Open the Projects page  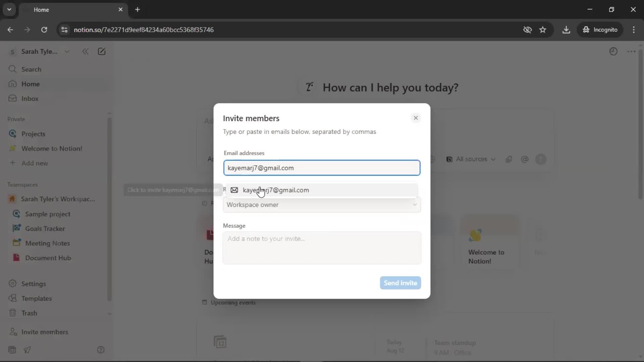pos(57,134)
